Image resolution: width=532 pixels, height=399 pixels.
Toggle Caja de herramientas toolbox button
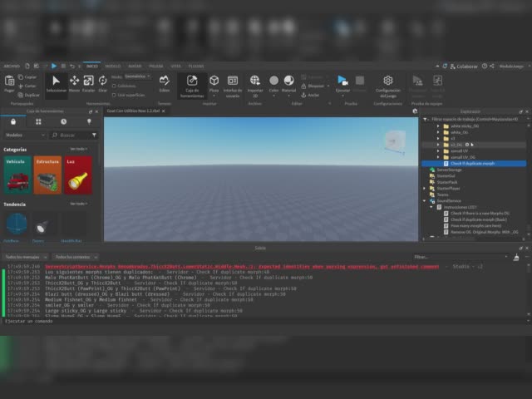(x=192, y=86)
